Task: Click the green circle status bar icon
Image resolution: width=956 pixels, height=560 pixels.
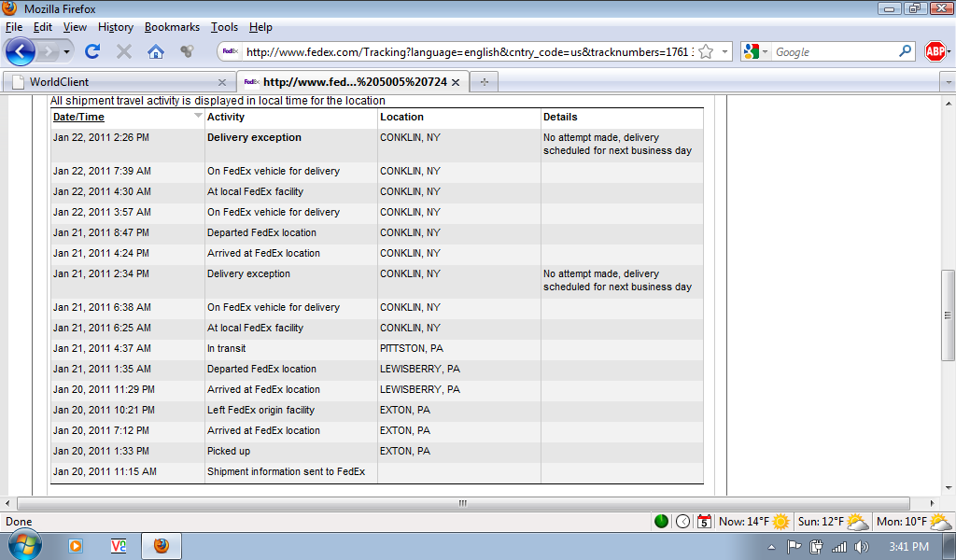Action: 662,522
